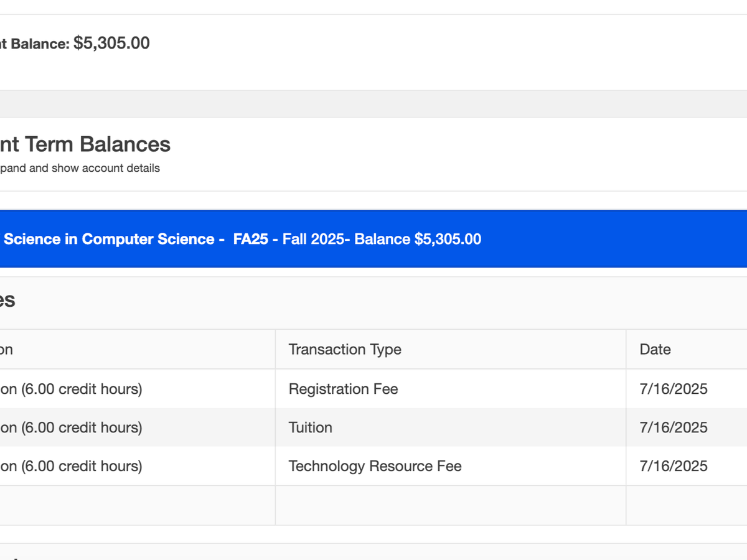747x560 pixels.
Task: Select the Registration Fee cell
Action: [x=343, y=390]
